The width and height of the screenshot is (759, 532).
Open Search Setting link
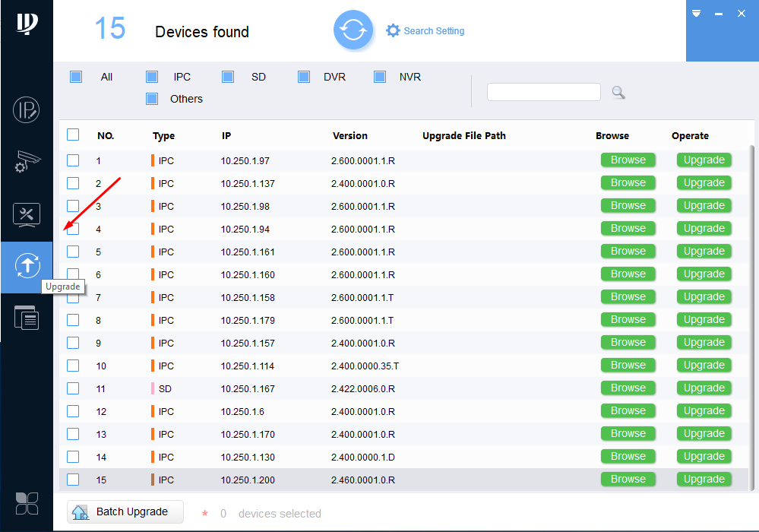[434, 31]
